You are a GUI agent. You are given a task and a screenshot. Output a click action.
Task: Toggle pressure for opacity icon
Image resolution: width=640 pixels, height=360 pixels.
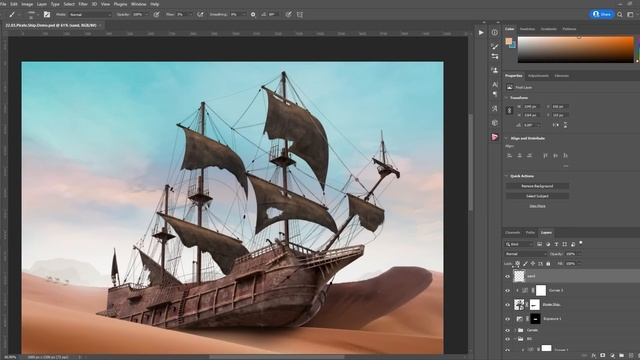pyautogui.click(x=156, y=15)
